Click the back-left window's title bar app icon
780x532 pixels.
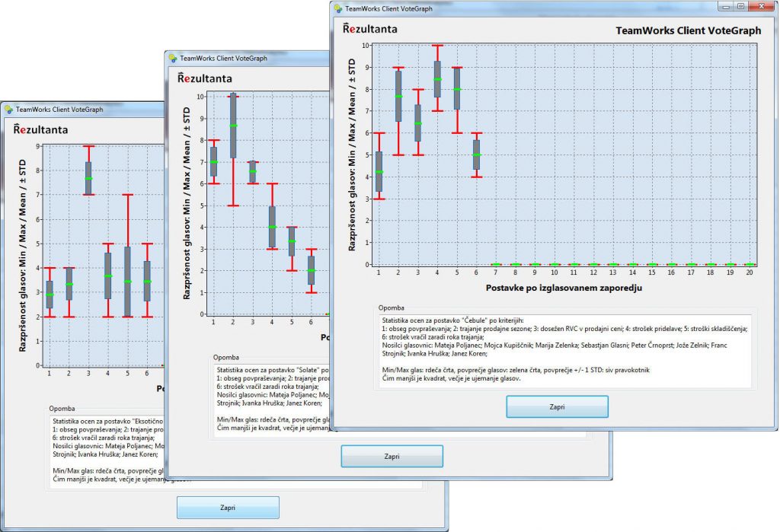point(8,110)
